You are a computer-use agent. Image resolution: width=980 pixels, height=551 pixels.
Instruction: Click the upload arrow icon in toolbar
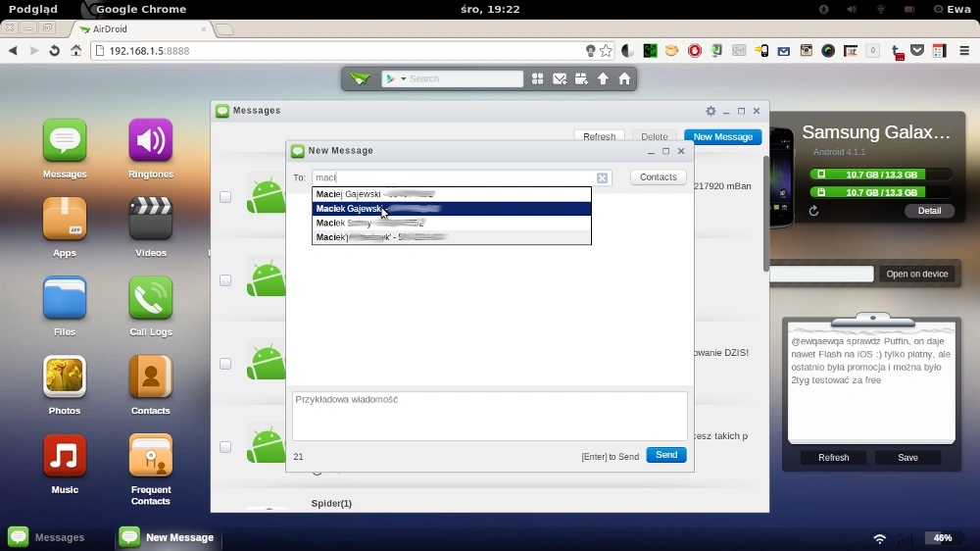(603, 78)
